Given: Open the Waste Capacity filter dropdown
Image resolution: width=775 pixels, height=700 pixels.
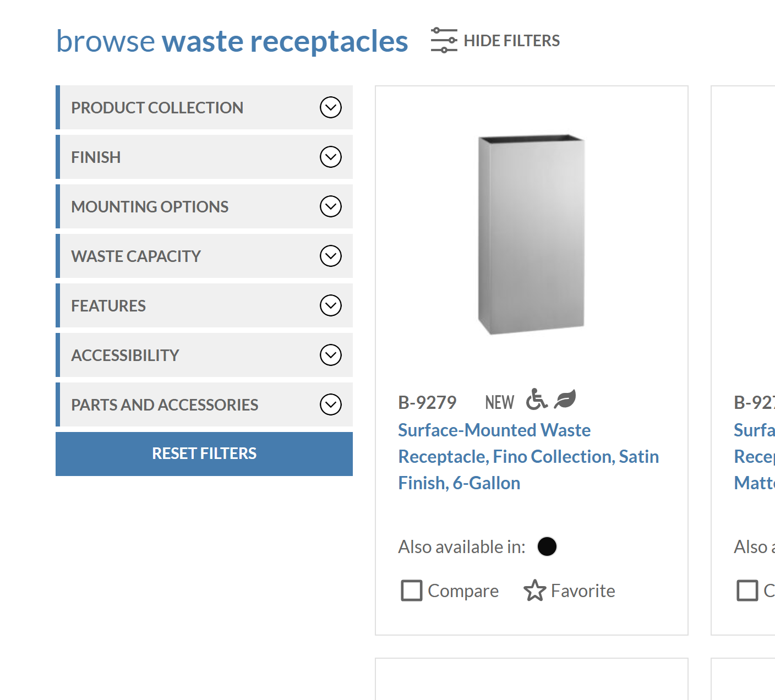Looking at the screenshot, I should point(204,256).
